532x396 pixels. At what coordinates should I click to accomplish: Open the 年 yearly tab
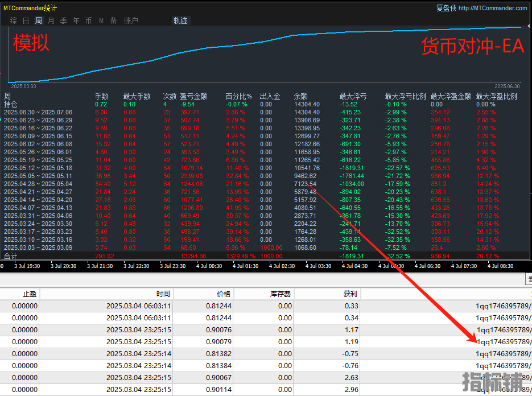(76, 20)
